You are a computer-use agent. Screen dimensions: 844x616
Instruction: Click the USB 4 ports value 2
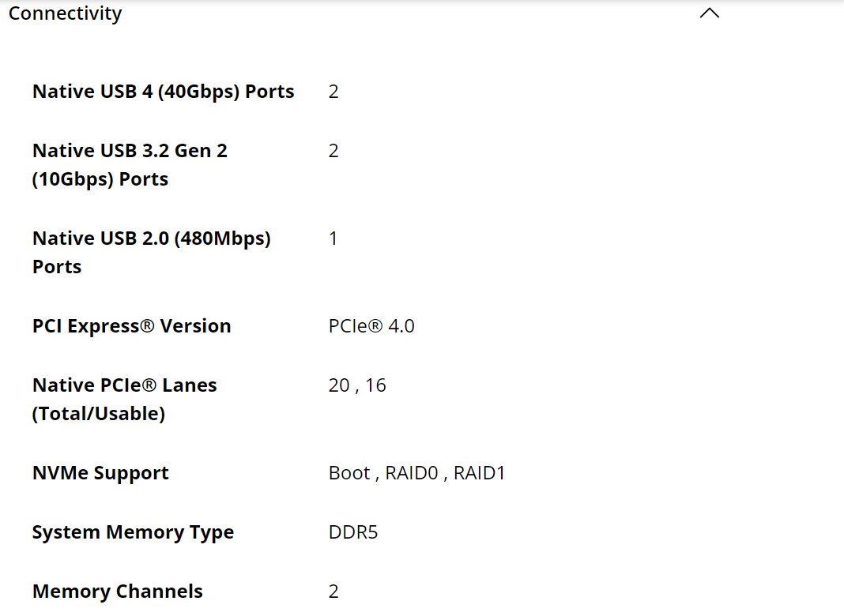pyautogui.click(x=333, y=92)
